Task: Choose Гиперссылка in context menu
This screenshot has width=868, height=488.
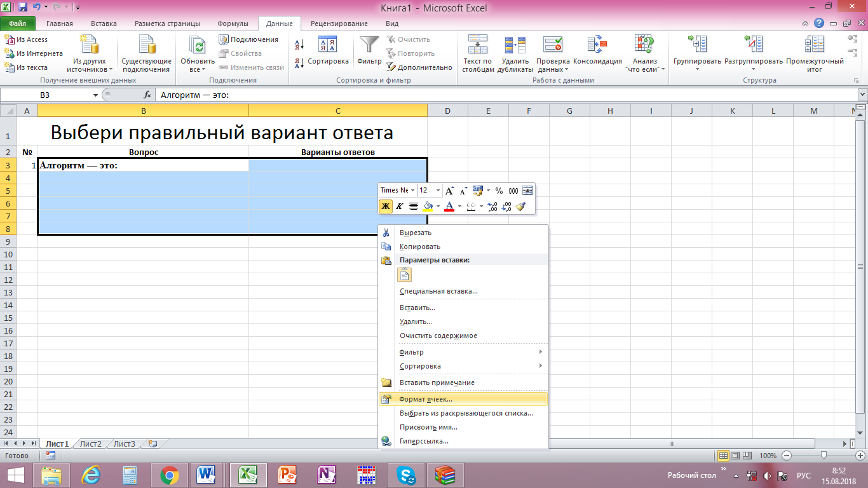Action: (463, 441)
